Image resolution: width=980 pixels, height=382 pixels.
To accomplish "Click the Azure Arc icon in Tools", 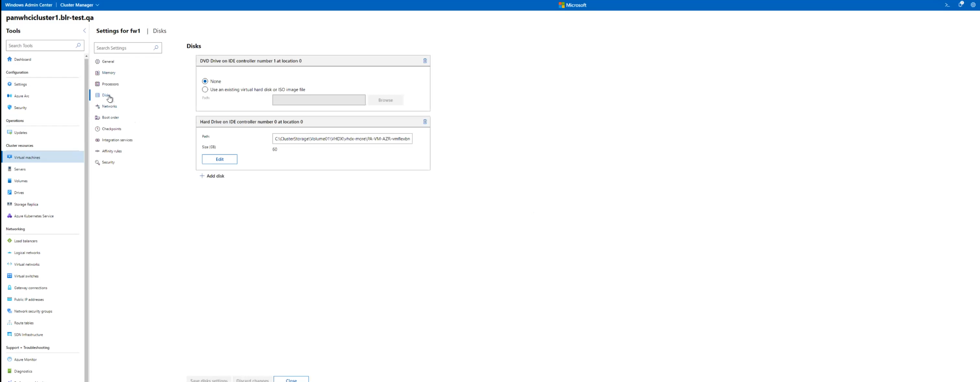I will (x=10, y=96).
